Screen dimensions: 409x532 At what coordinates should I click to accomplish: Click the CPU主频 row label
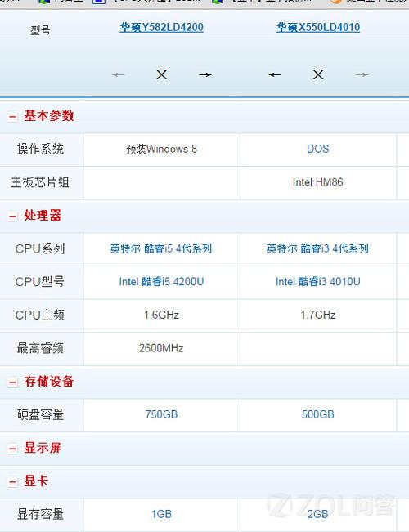coord(40,315)
